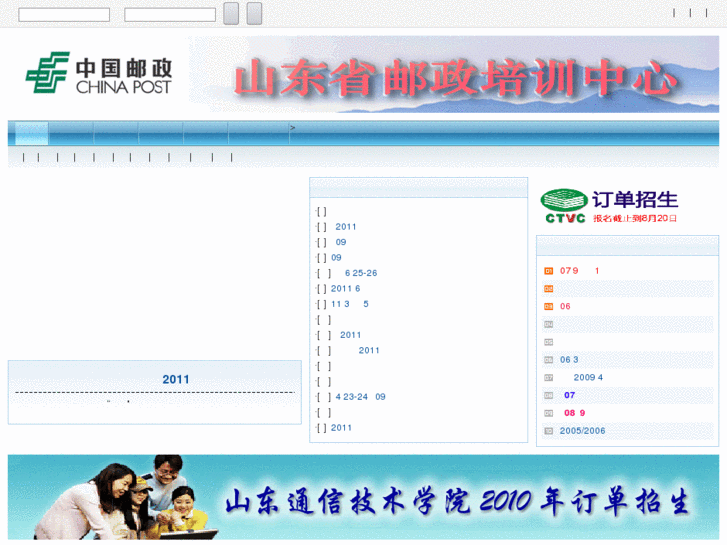Focus the right empty input field at top
The height and width of the screenshot is (545, 727).
[x=170, y=14]
